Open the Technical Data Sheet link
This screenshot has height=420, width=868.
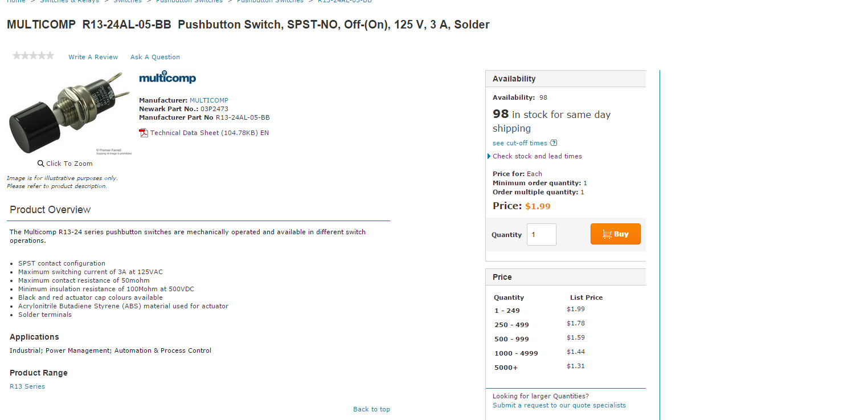click(x=209, y=133)
